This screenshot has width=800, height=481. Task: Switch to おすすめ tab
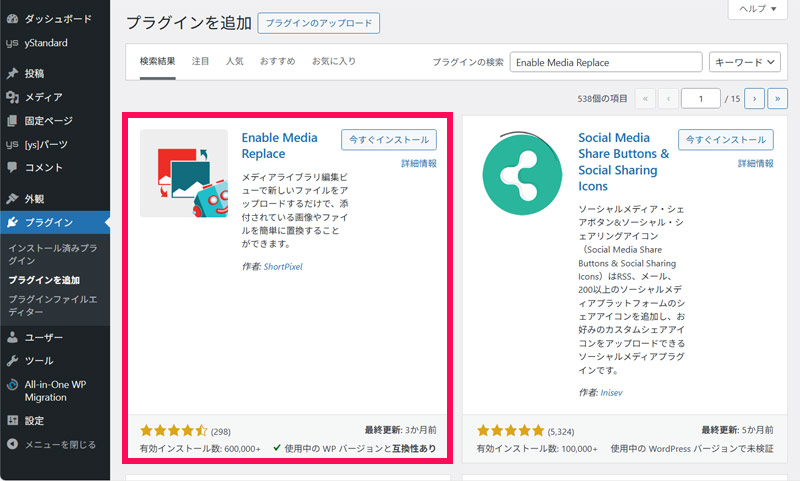click(278, 61)
